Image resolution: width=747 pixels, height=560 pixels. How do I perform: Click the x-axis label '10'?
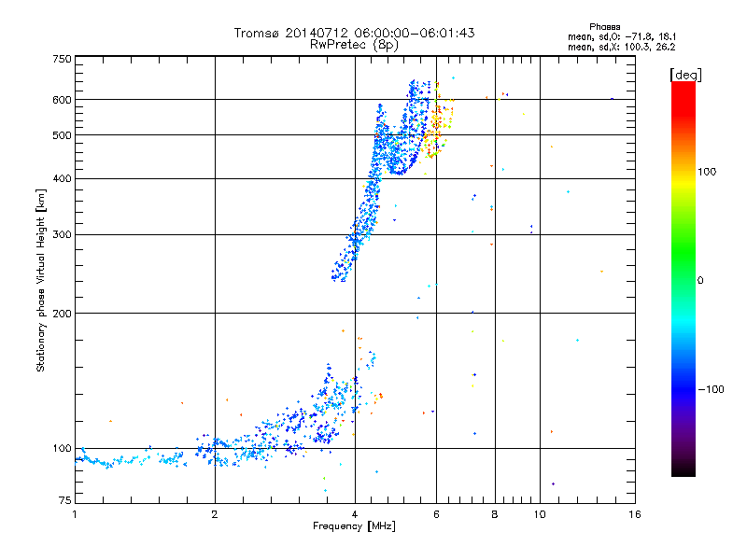[x=540, y=514]
